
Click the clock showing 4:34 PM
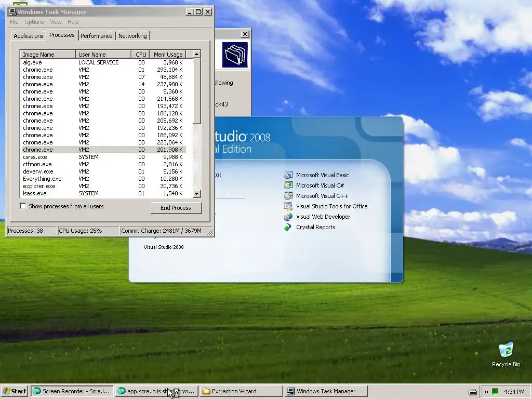(x=514, y=392)
